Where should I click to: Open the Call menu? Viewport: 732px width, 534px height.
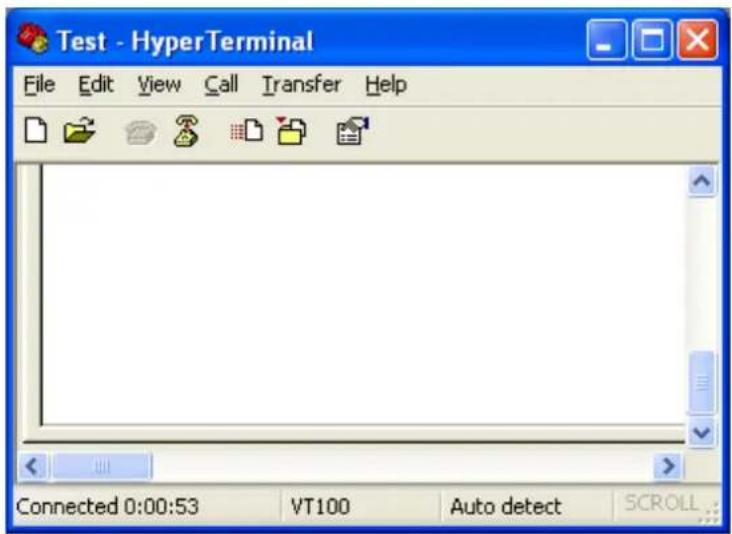click(221, 84)
